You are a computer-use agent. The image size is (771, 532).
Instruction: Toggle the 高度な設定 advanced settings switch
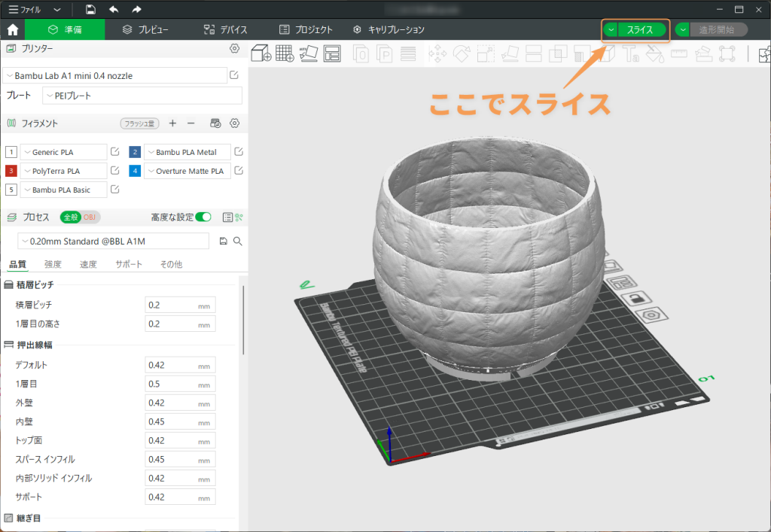click(203, 217)
